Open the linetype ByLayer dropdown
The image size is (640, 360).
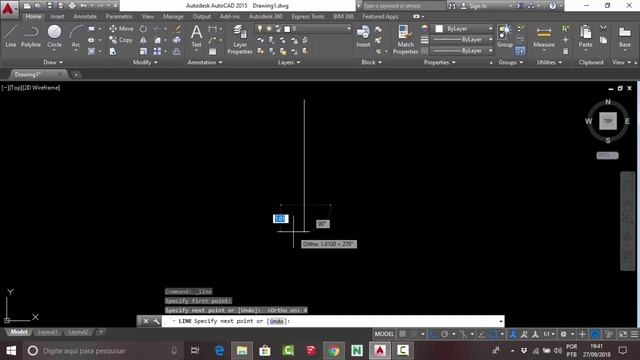pos(462,51)
